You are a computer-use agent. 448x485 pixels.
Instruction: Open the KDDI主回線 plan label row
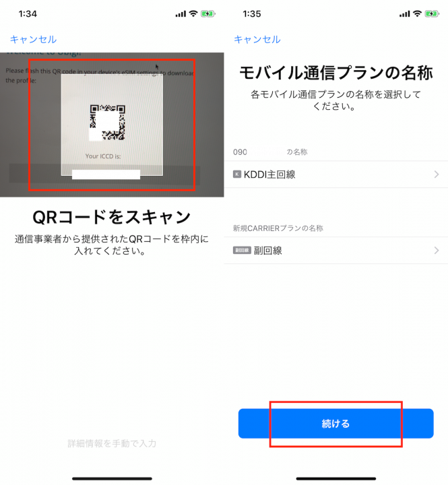tap(336, 174)
